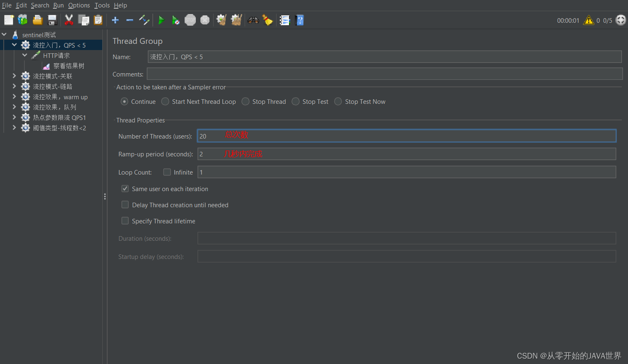628x364 pixels.
Task: Enable Infinite loop count checkbox
Action: (x=167, y=172)
